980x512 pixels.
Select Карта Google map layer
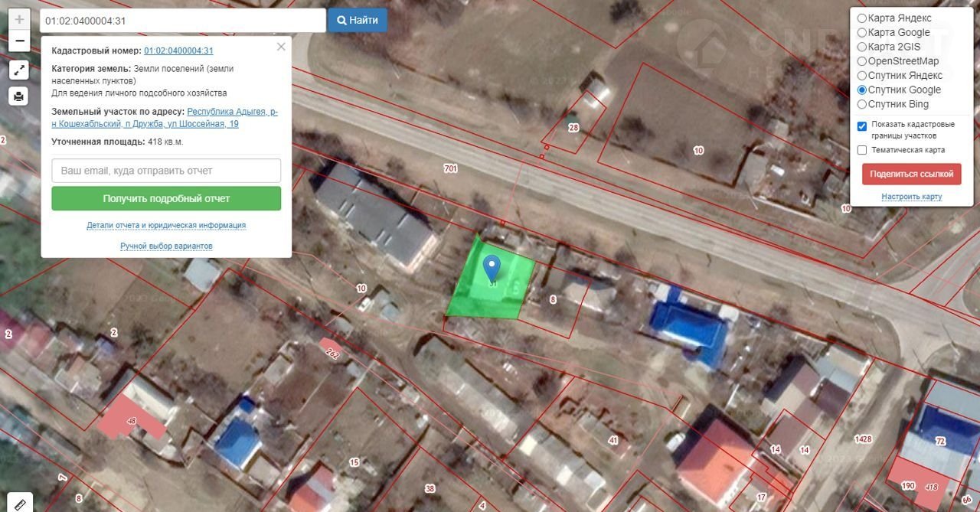(862, 33)
